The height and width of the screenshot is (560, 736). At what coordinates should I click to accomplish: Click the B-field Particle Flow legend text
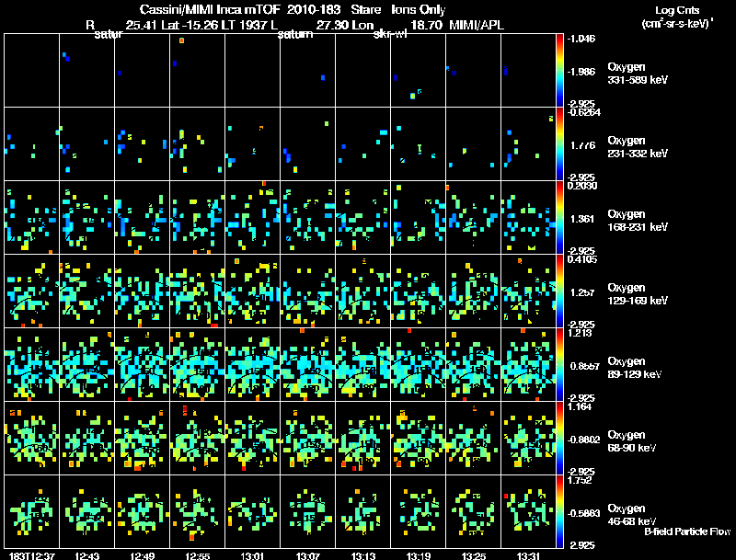[x=687, y=531]
